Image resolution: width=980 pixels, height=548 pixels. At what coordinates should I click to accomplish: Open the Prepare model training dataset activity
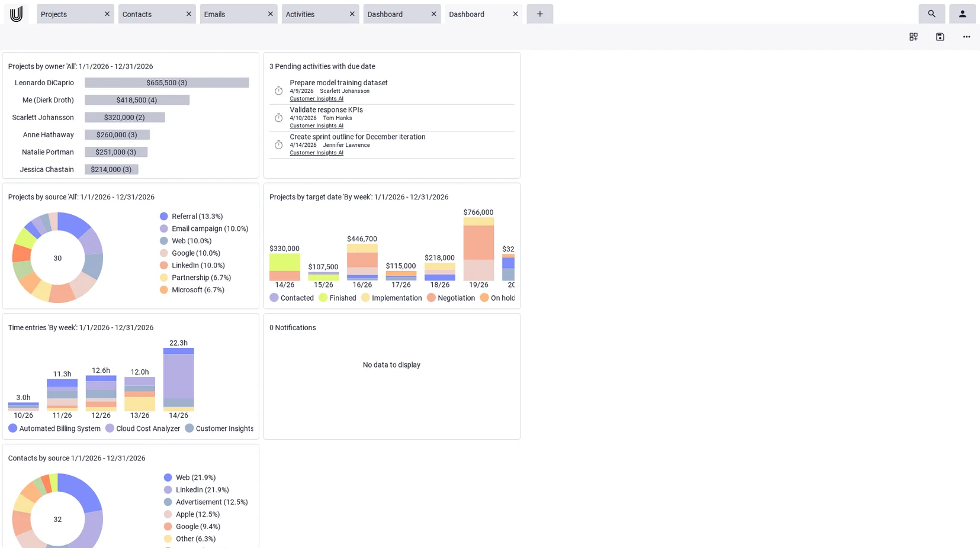click(339, 83)
